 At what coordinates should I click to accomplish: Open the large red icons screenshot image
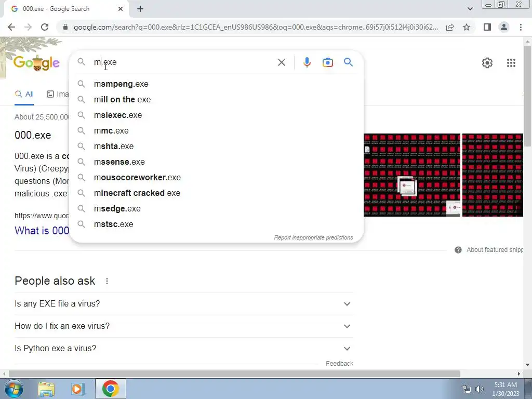click(412, 175)
